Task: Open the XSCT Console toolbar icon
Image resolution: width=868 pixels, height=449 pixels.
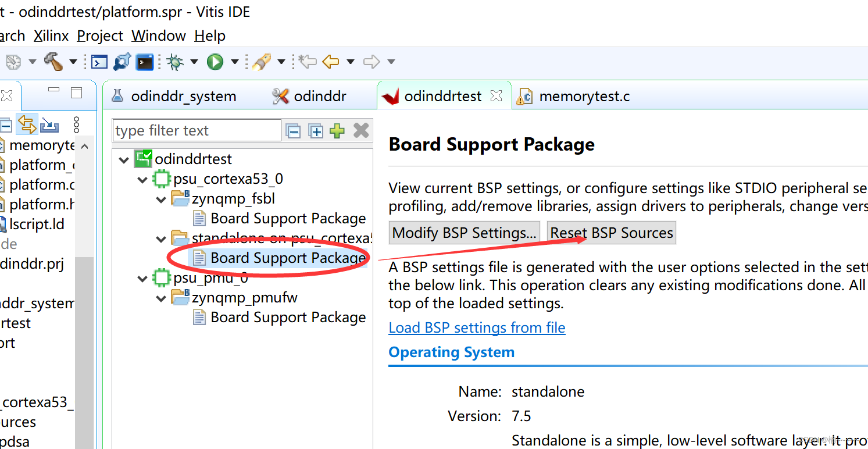Action: coord(100,62)
